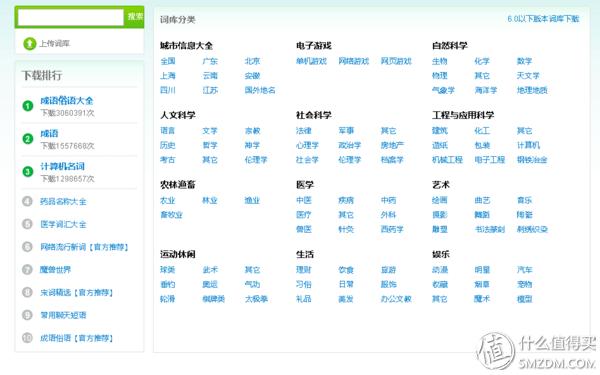Open 中医 under 医学
Viewport: 600px width, 375px height.
(x=304, y=201)
